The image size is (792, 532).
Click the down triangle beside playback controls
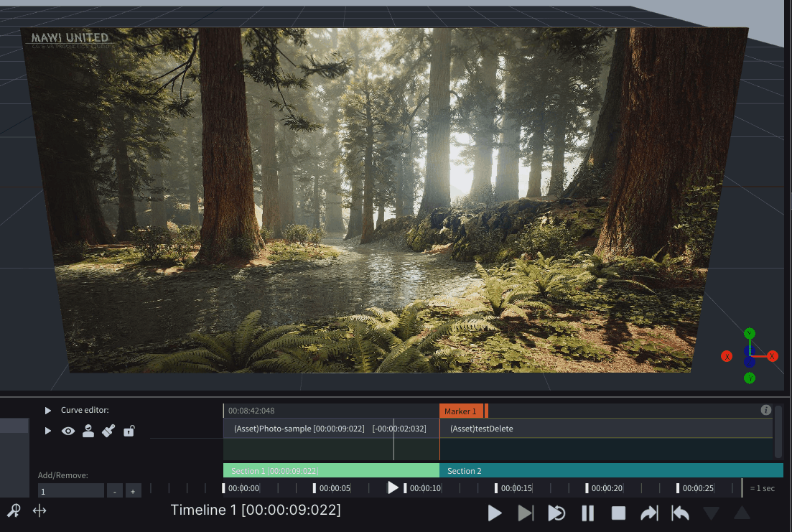click(x=711, y=513)
